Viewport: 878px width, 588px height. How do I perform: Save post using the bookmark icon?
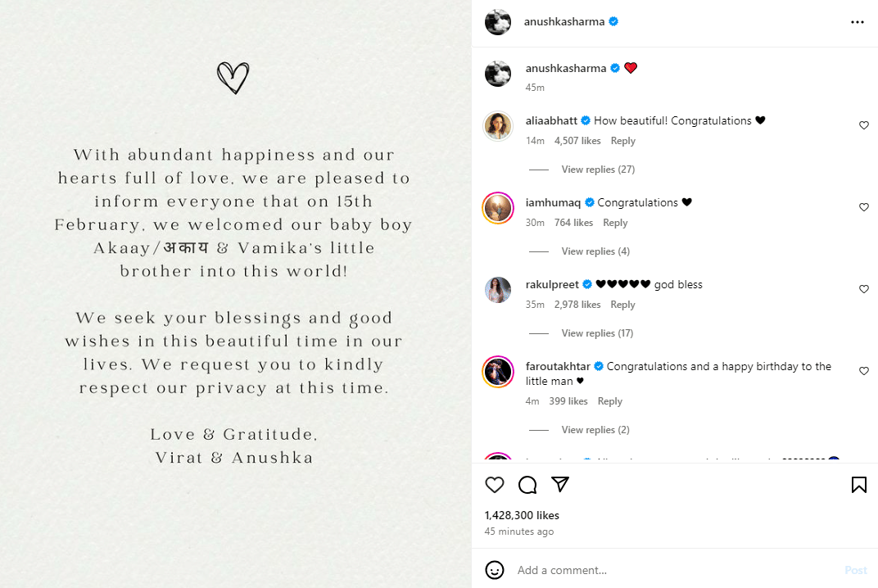(x=858, y=485)
